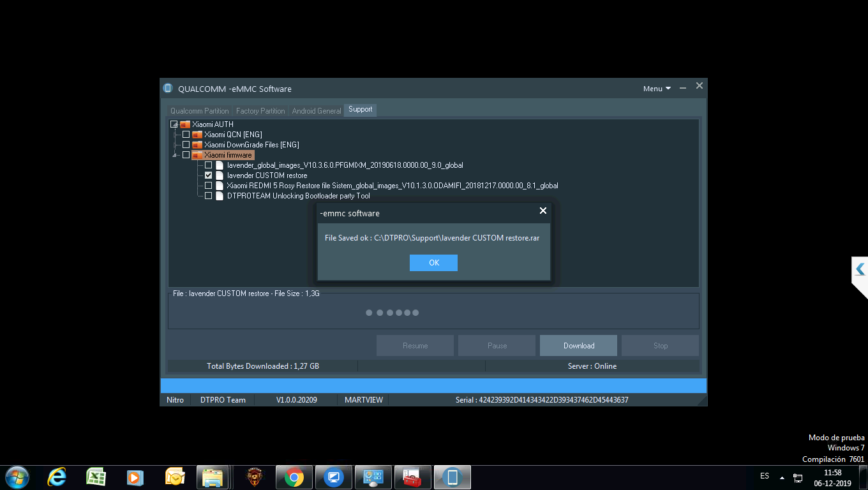
Task: Select the Support tab
Action: click(361, 110)
